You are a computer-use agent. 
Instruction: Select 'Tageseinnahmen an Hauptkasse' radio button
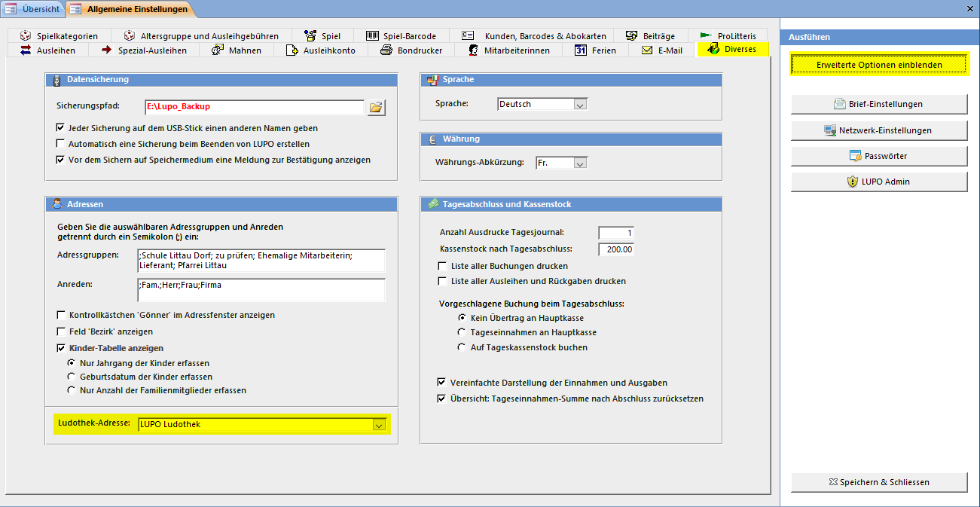tap(463, 332)
